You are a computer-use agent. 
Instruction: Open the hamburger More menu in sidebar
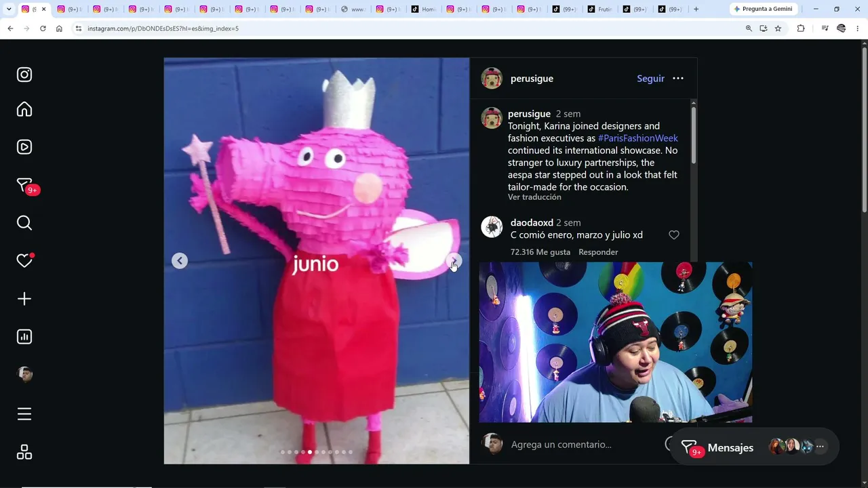[x=24, y=414]
